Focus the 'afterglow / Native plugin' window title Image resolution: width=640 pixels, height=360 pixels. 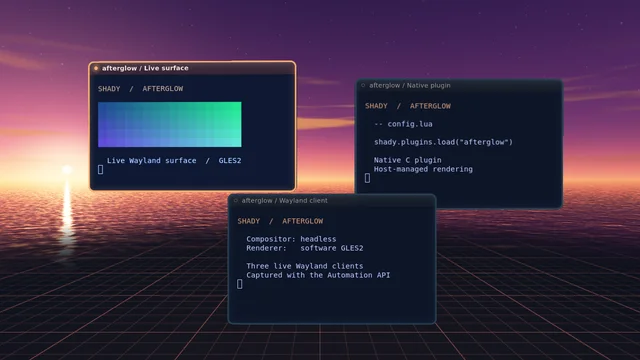(410, 85)
